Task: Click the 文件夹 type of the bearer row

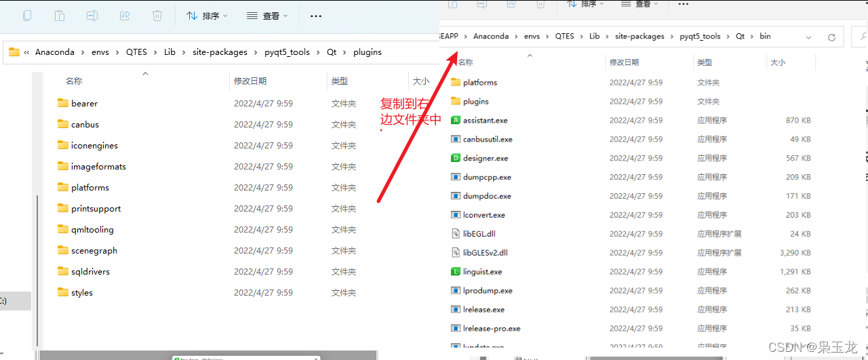Action: click(344, 103)
